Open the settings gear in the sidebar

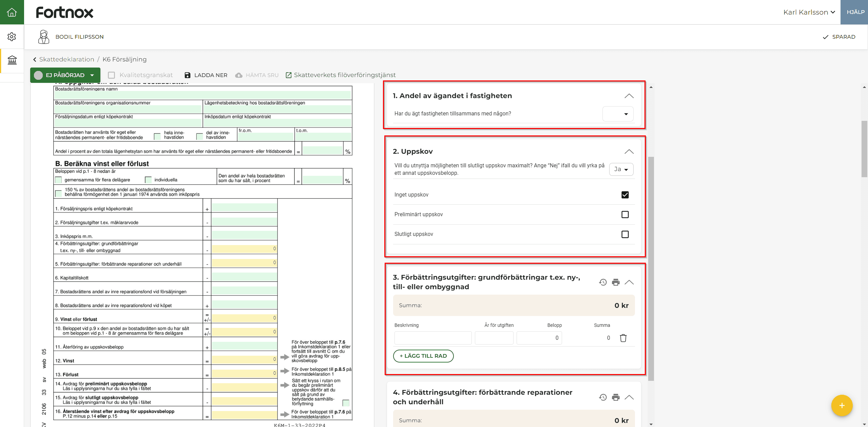coord(12,37)
